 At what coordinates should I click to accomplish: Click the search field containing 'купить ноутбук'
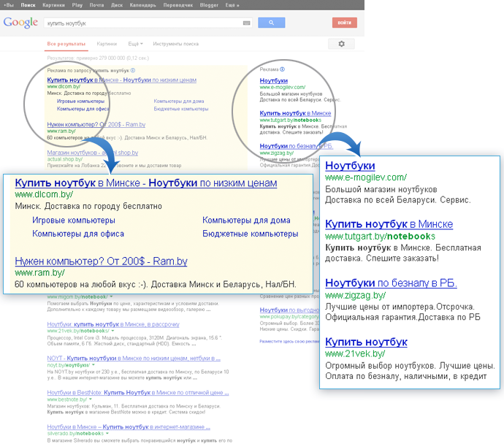click(x=148, y=23)
